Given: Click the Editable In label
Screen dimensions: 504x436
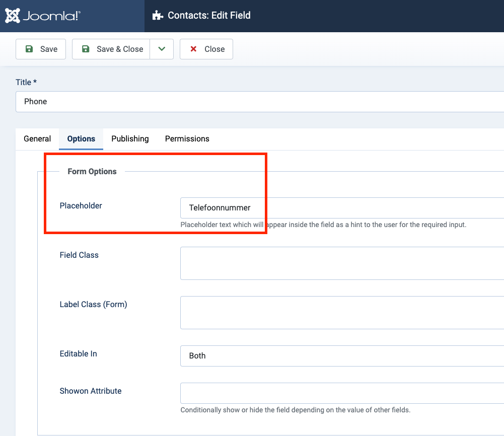Looking at the screenshot, I should tap(78, 354).
